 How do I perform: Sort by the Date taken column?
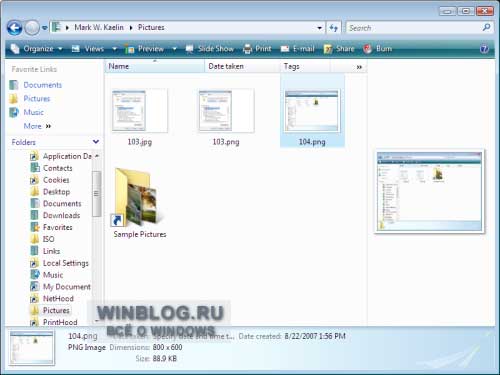[x=242, y=67]
